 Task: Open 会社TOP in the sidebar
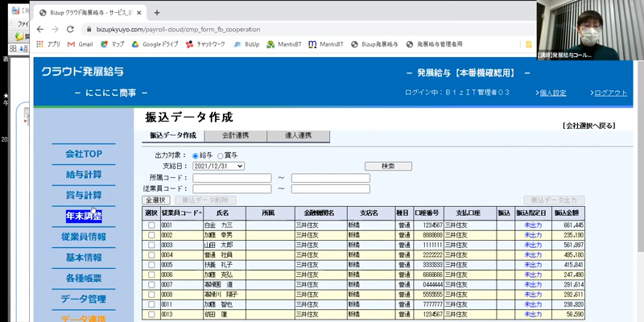point(84,154)
